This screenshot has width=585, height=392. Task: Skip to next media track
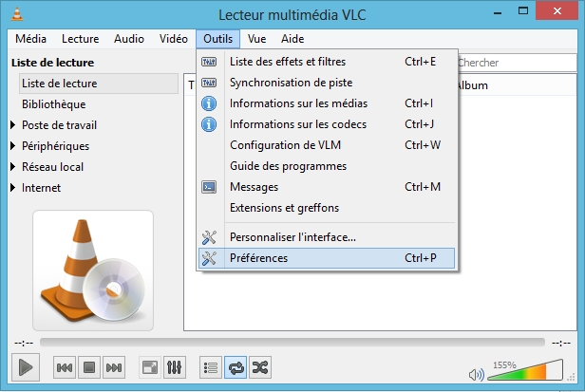point(113,367)
